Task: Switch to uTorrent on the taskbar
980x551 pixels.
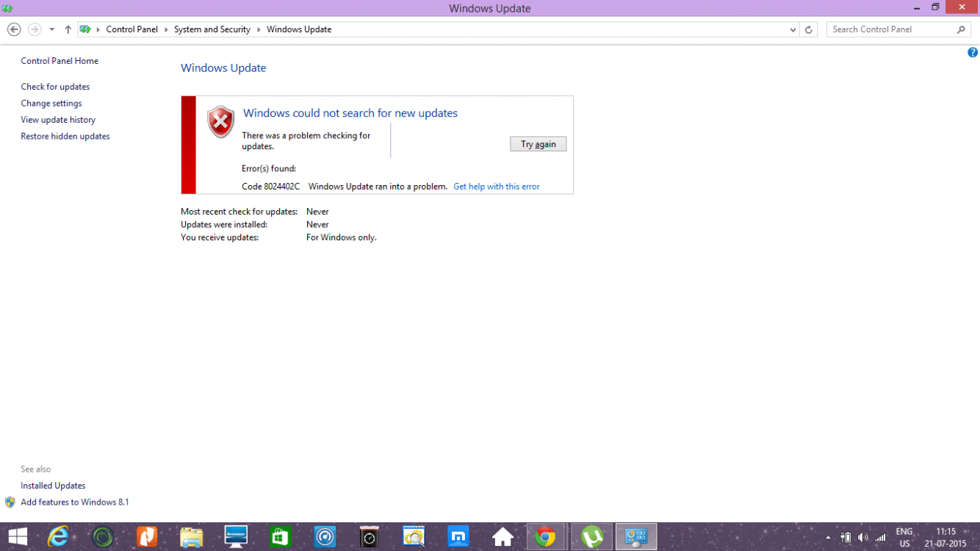Action: tap(591, 537)
